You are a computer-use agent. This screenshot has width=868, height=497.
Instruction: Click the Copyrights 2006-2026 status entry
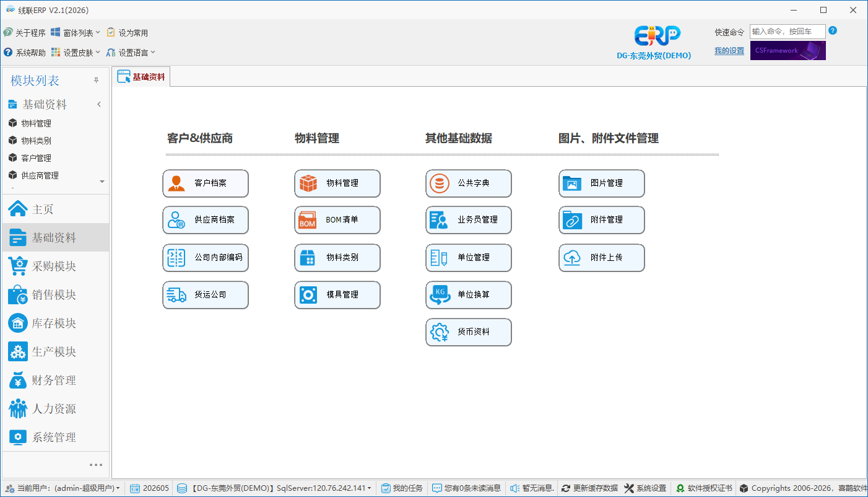pyautogui.click(x=804, y=488)
